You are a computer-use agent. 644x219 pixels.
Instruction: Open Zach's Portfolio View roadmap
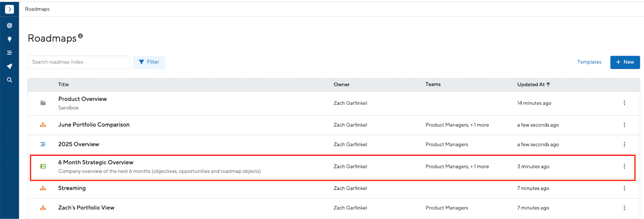coord(86,208)
